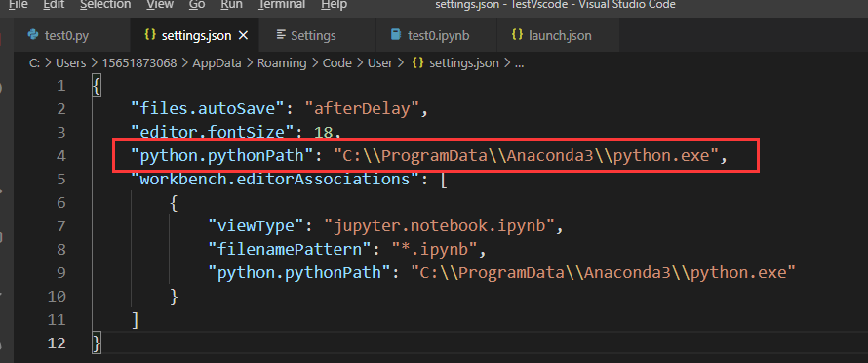The height and width of the screenshot is (363, 868).
Task: Open the Terminal menu
Action: tap(282, 5)
